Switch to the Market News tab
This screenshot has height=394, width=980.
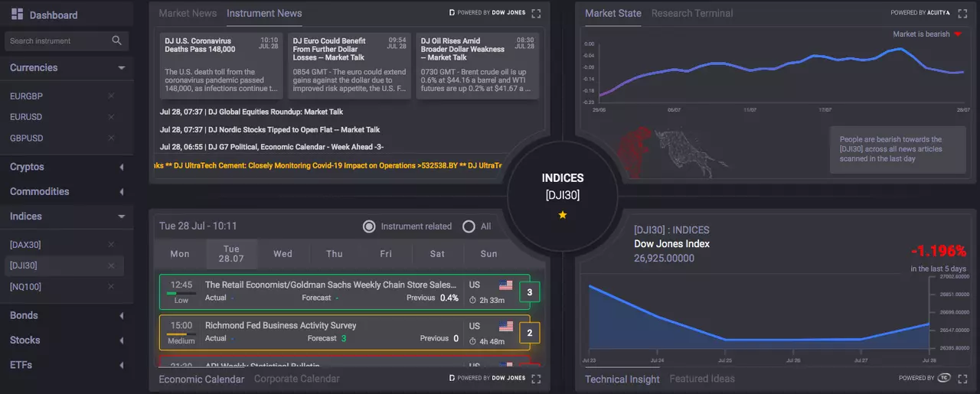click(188, 13)
